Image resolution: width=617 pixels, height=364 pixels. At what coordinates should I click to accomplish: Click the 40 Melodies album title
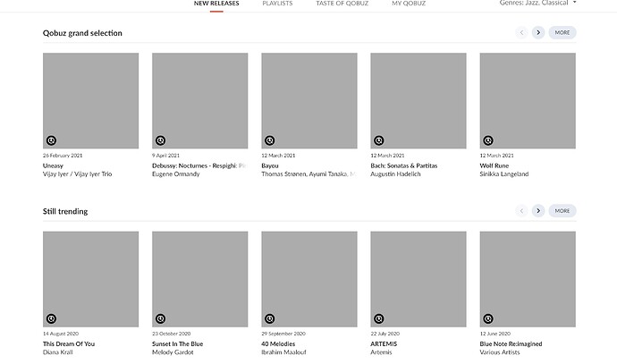pyautogui.click(x=278, y=344)
